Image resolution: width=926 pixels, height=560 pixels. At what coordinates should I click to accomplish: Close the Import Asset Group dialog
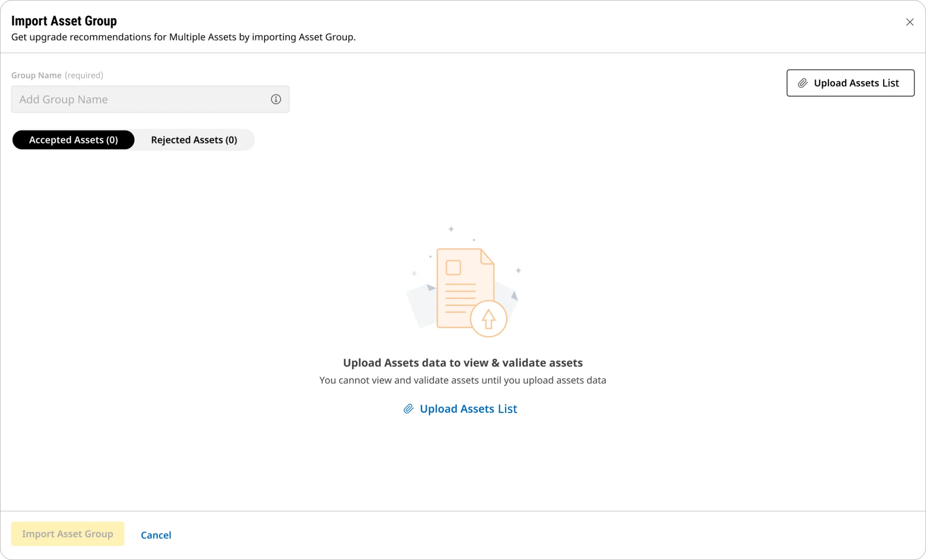910,22
